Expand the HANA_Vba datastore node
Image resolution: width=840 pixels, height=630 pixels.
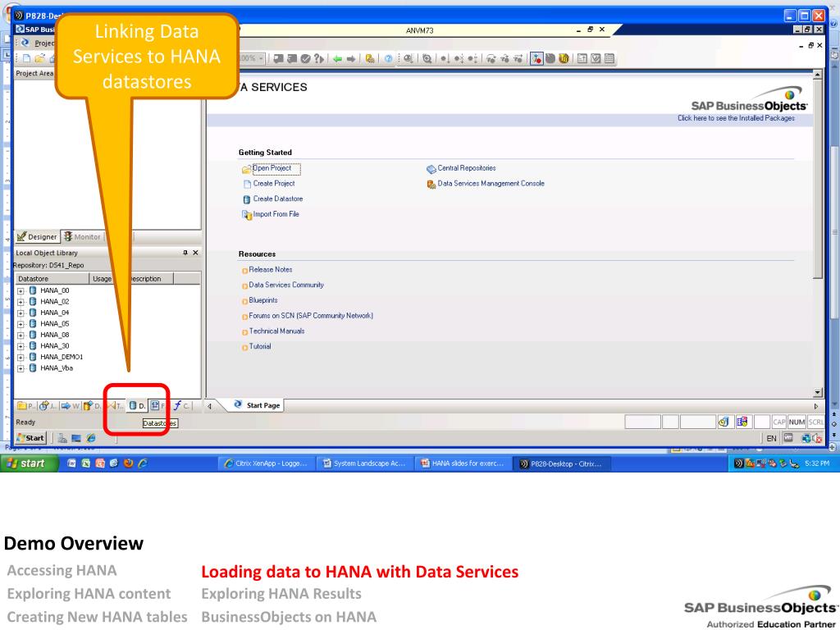click(21, 368)
